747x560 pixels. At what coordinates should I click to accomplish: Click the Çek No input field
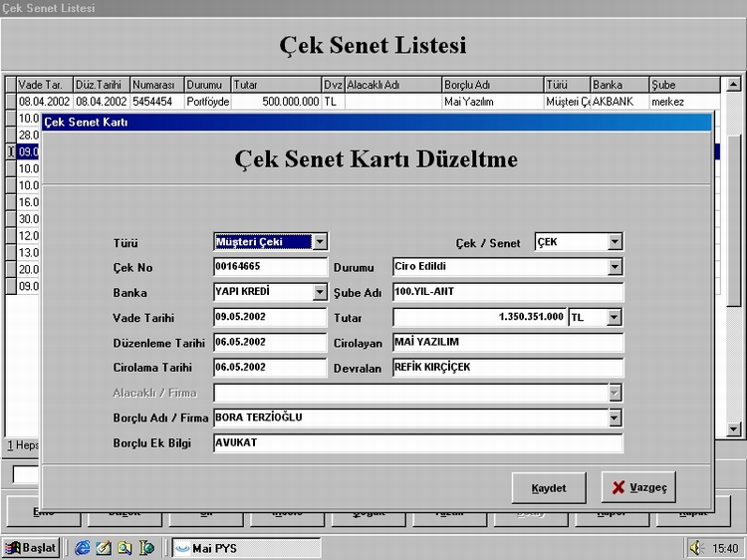(x=270, y=267)
